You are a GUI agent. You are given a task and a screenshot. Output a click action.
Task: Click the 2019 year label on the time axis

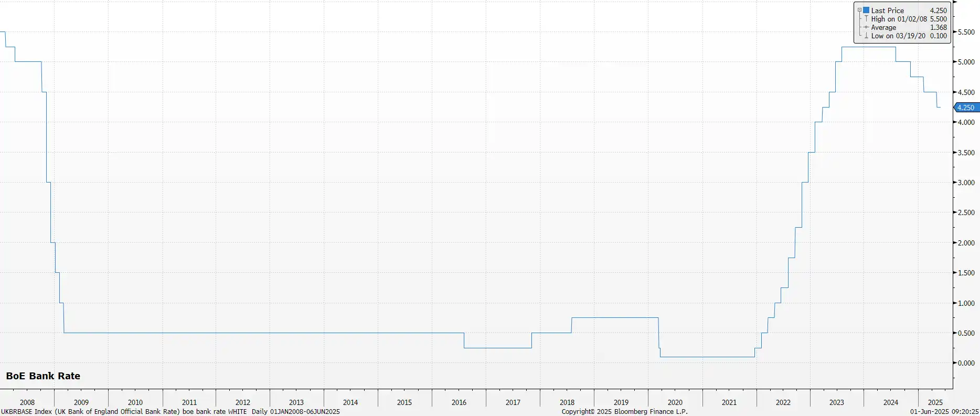(621, 402)
